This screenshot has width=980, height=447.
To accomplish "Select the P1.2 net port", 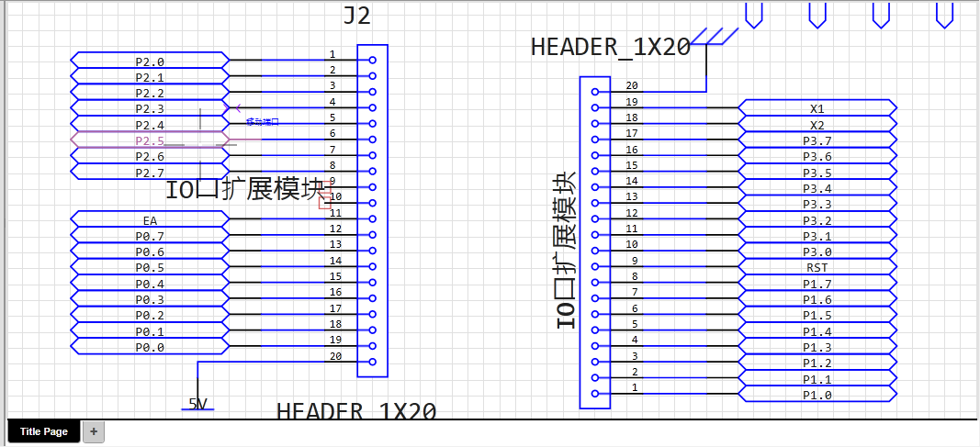I will tap(817, 363).
